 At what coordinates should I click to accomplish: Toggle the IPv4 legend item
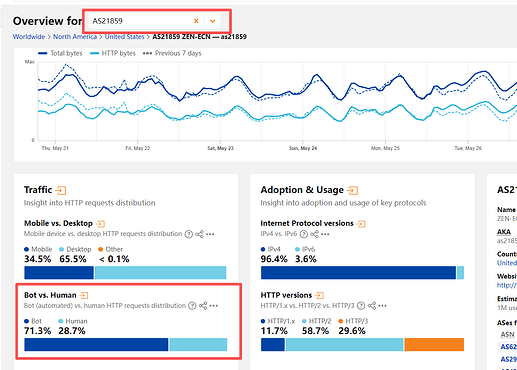pos(271,249)
